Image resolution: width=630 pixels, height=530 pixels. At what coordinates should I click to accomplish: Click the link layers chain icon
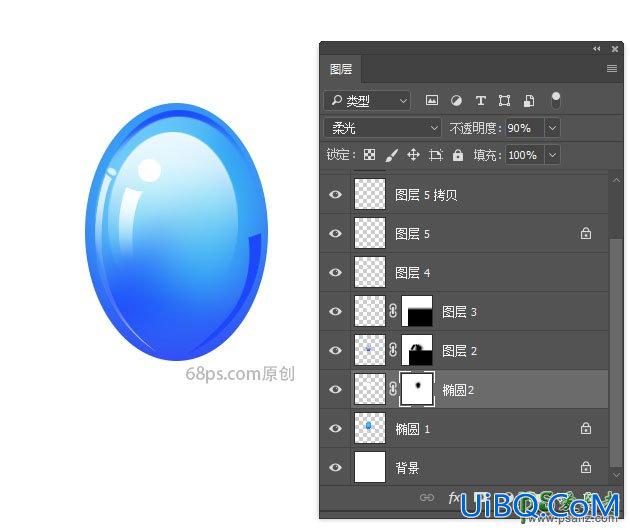(x=427, y=498)
